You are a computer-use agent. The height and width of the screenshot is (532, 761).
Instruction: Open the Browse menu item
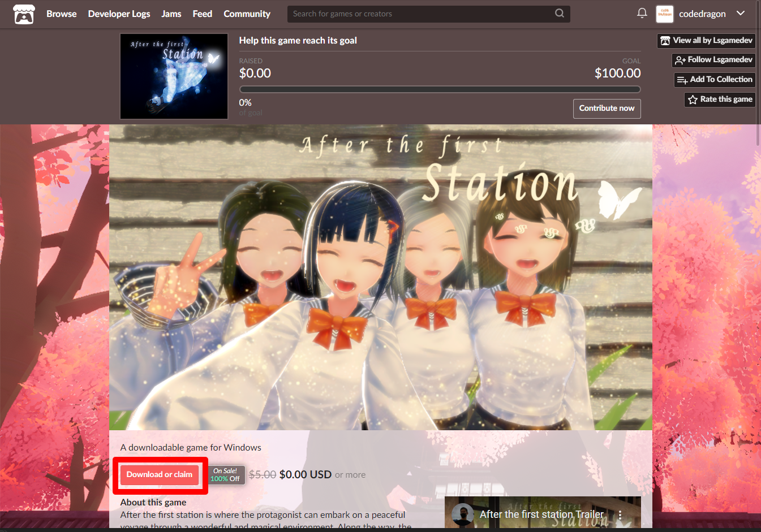61,14
